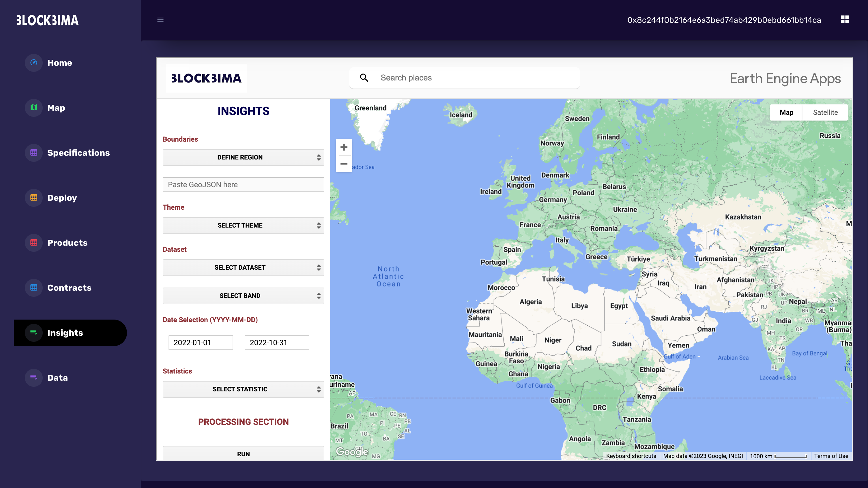Click the map zoom in button
The height and width of the screenshot is (488, 868).
(x=344, y=147)
